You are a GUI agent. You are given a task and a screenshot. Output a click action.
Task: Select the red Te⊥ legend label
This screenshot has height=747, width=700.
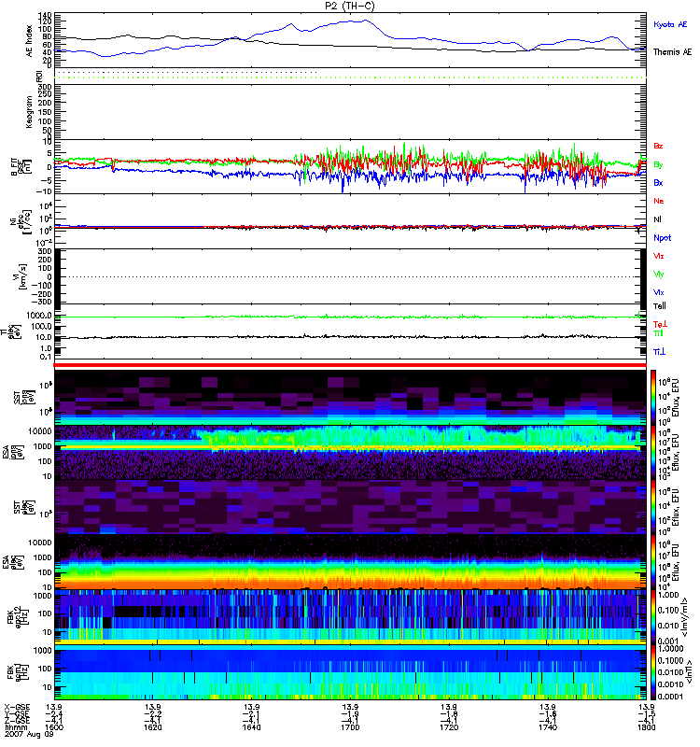[660, 325]
